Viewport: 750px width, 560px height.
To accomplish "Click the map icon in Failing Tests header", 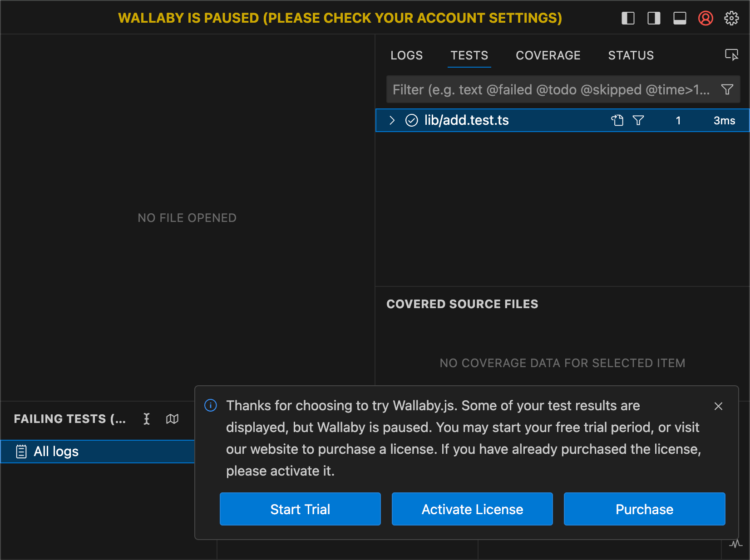I will pyautogui.click(x=173, y=419).
